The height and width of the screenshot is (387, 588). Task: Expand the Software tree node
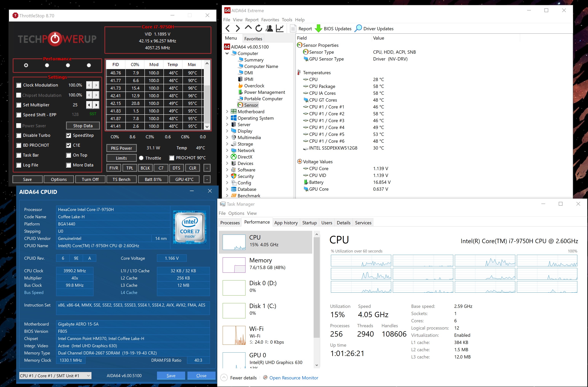(x=227, y=170)
